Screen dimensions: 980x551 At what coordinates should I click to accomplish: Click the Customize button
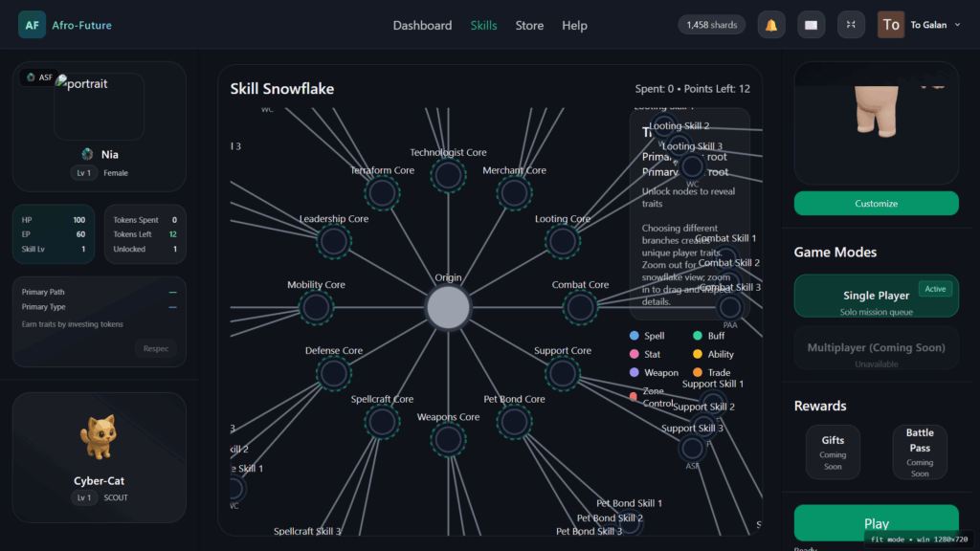[x=876, y=204]
